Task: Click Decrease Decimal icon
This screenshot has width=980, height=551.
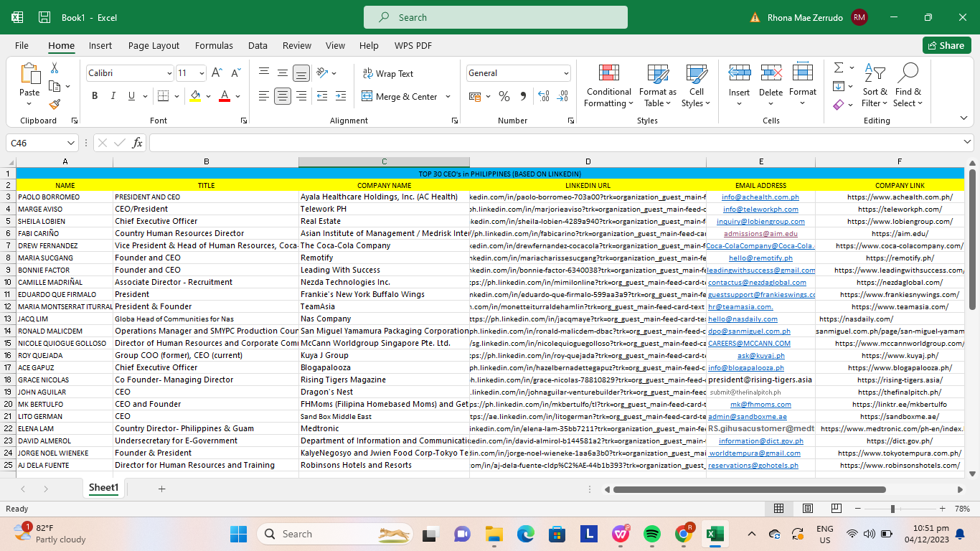Action: [x=562, y=96]
